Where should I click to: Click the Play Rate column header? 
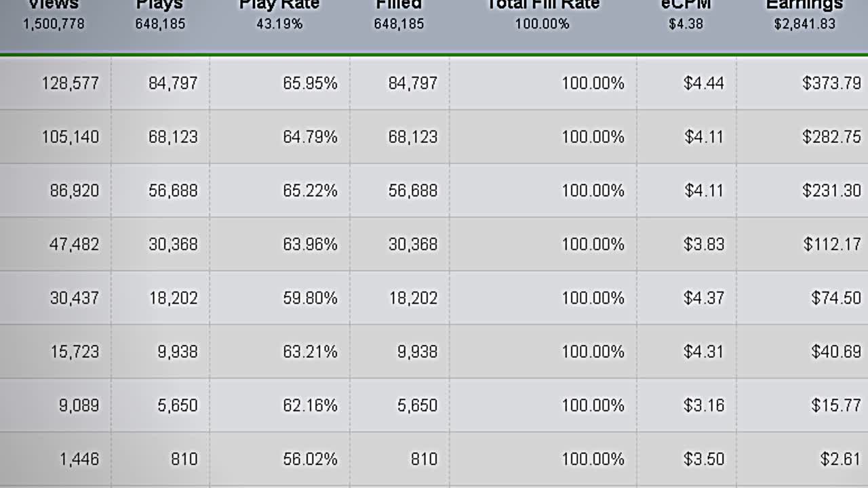click(279, 5)
